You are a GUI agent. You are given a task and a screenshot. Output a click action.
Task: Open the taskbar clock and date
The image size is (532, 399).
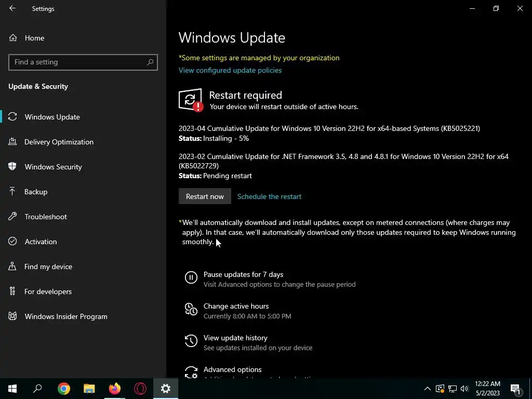[x=487, y=389]
